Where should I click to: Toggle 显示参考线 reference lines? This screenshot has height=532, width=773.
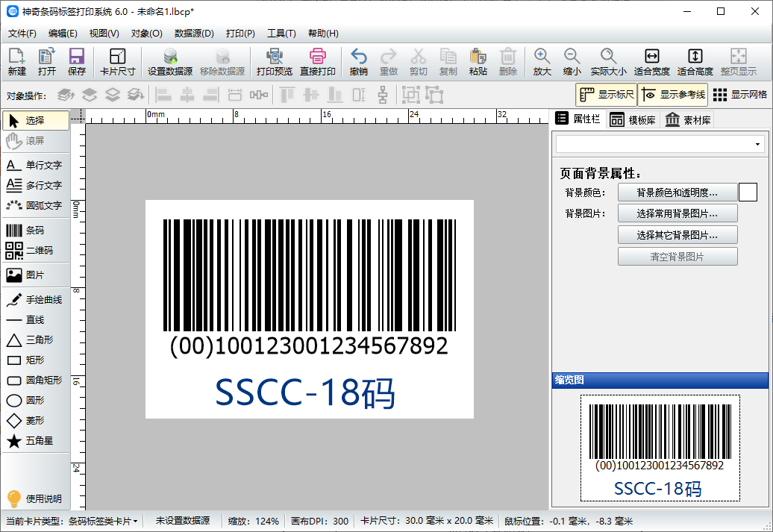pyautogui.click(x=670, y=94)
